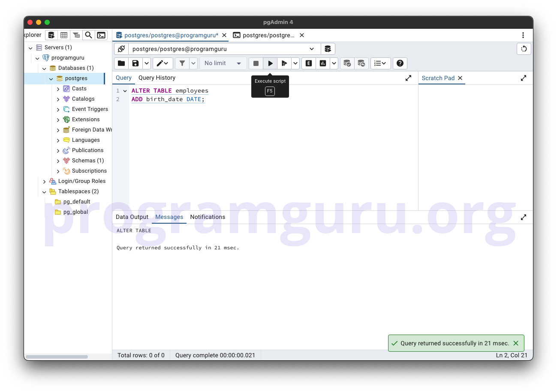Expand the query editor panel to full size
The width and height of the screenshot is (557, 392).
408,78
